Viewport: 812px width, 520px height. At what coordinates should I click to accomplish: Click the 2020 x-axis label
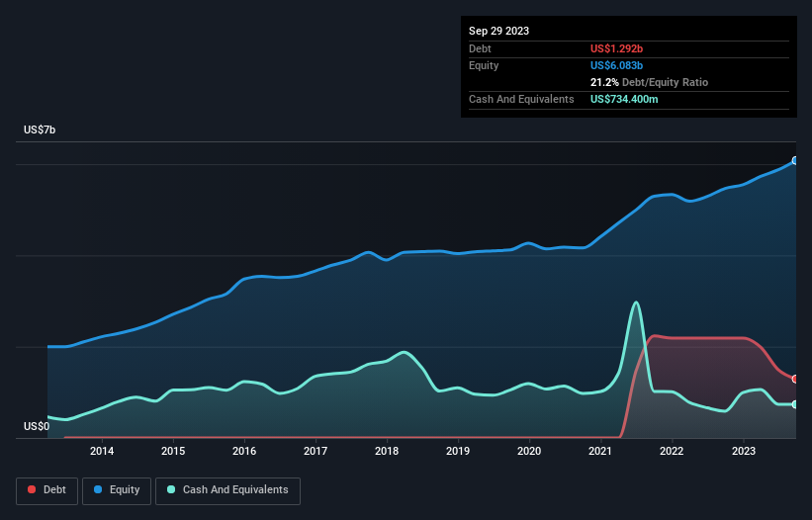pos(529,451)
